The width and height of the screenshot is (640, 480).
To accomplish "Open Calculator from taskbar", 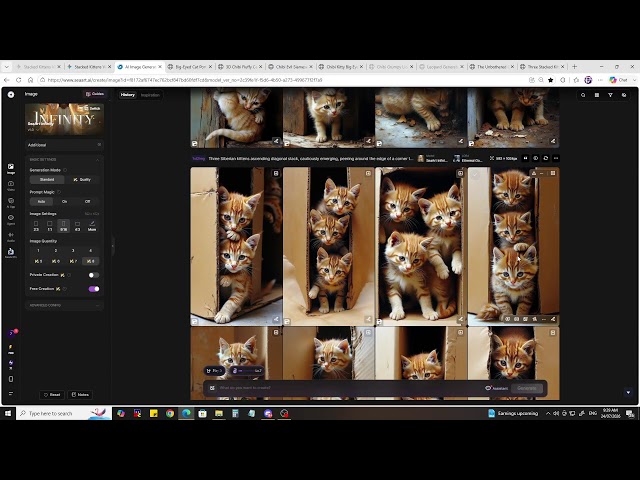I will coord(235,413).
